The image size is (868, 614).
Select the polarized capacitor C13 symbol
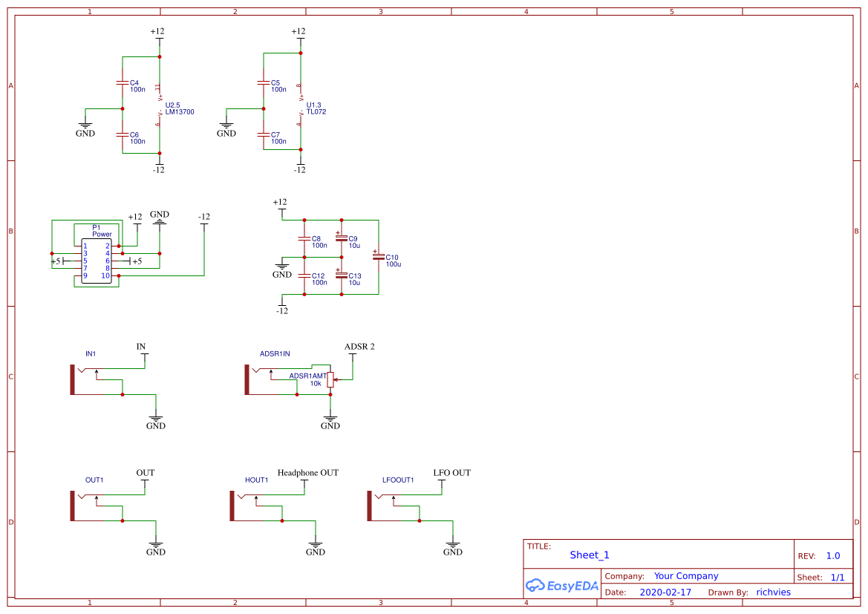pos(343,276)
